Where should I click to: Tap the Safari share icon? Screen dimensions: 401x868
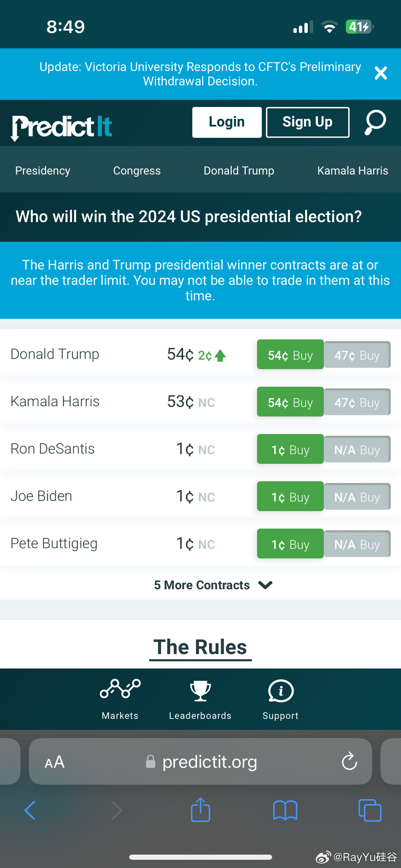200,810
